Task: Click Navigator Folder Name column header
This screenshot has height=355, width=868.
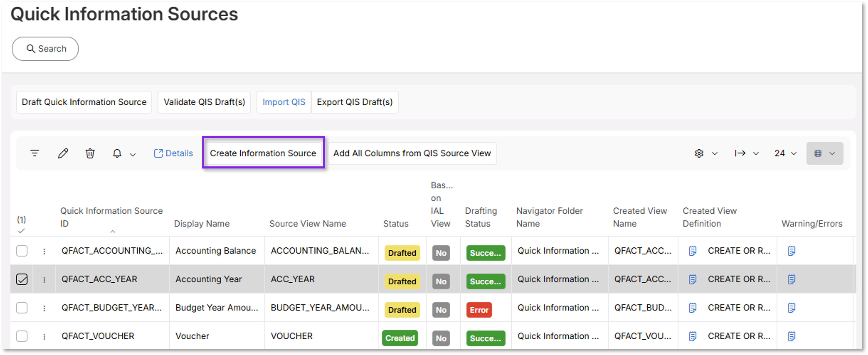Action: click(x=549, y=217)
